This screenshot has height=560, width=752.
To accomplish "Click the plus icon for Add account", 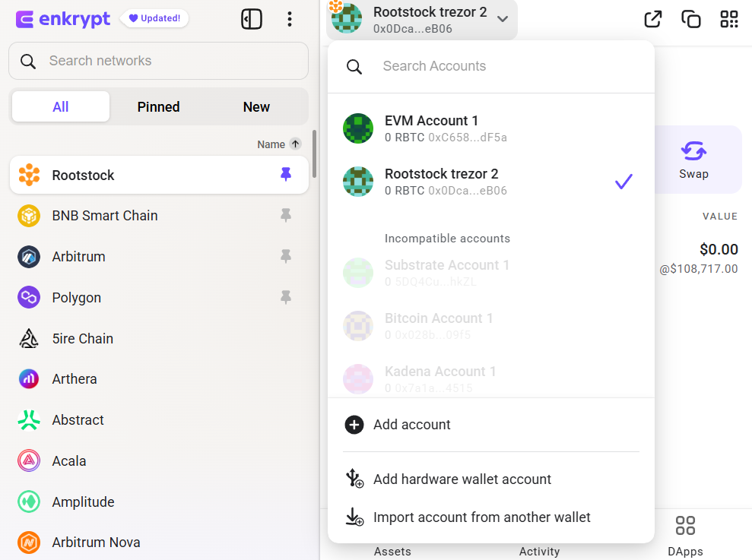I will pos(354,425).
